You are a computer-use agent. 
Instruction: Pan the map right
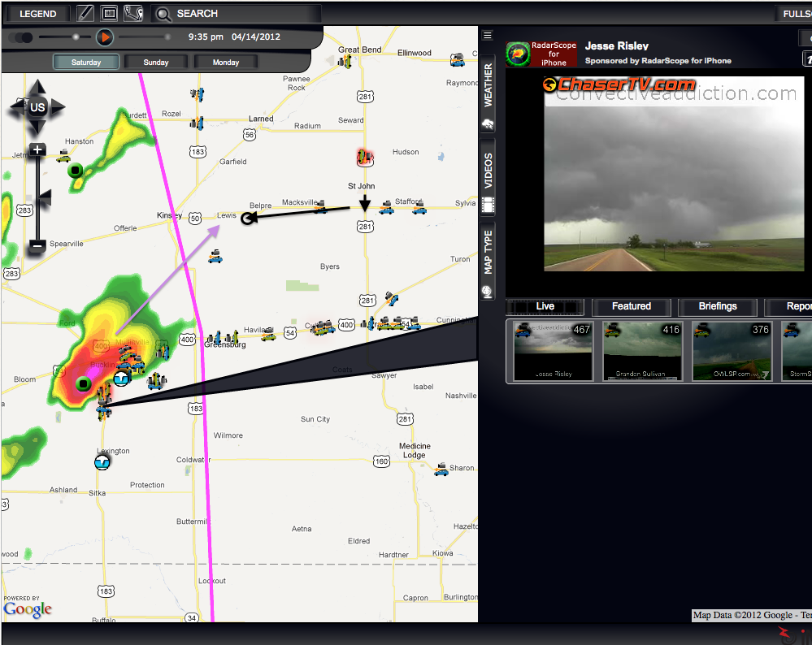coord(58,107)
